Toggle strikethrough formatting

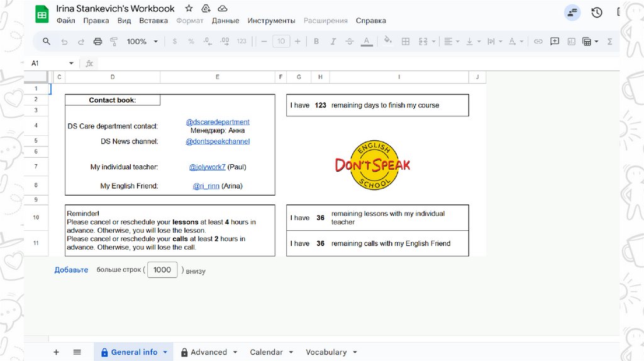coord(350,42)
